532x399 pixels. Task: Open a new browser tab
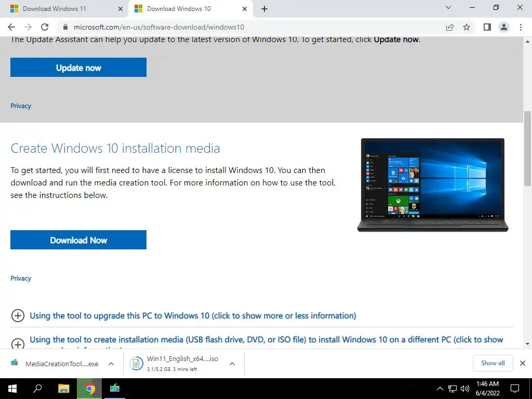point(264,9)
